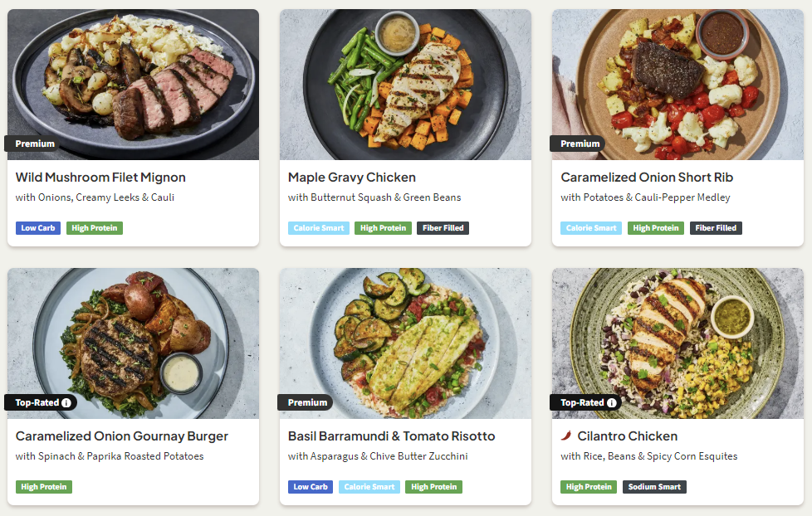The height and width of the screenshot is (516, 812).
Task: Click Calorie Smart tag on Basil Barramundi
Action: [369, 487]
